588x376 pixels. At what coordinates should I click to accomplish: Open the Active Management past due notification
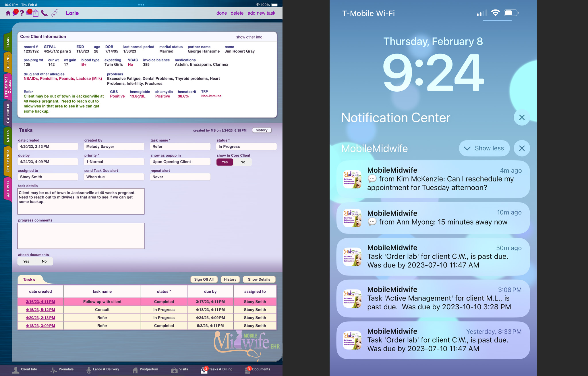tap(433, 298)
